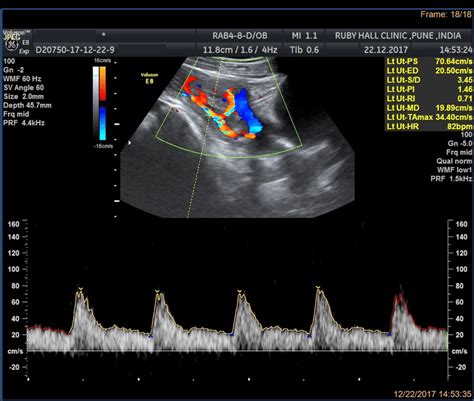This screenshot has height=401, width=474.
Task: Click the PRF 4.4kHz setting
Action: (24, 123)
